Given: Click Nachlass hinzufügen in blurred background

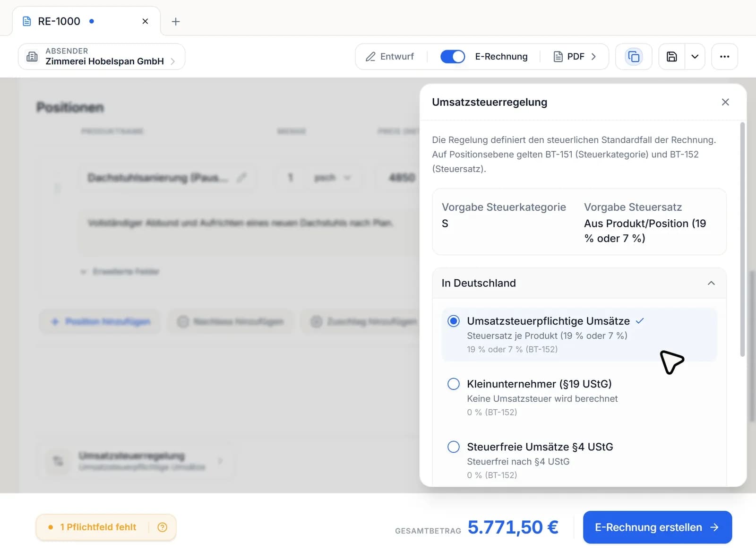Looking at the screenshot, I should point(231,322).
